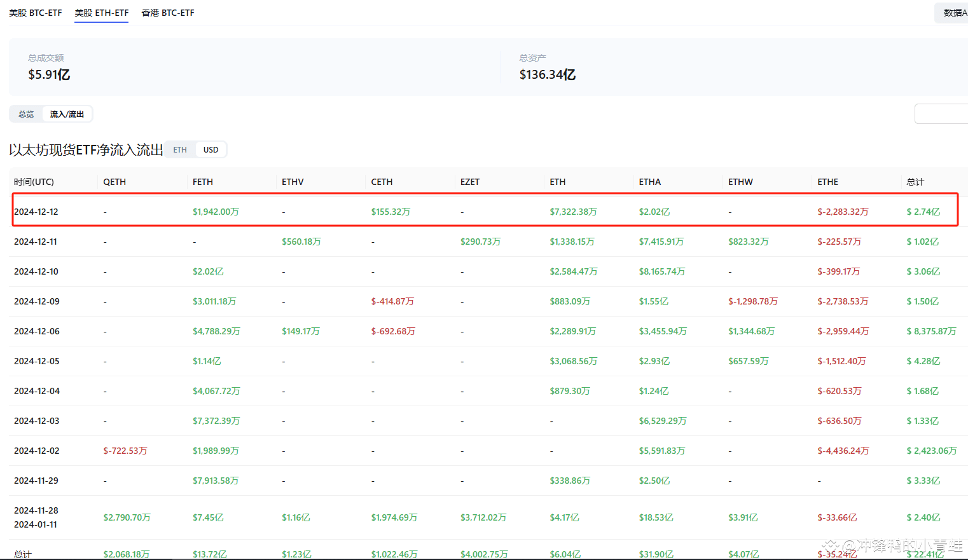Switch to the 美股 BTC-ETF tab

(x=36, y=12)
